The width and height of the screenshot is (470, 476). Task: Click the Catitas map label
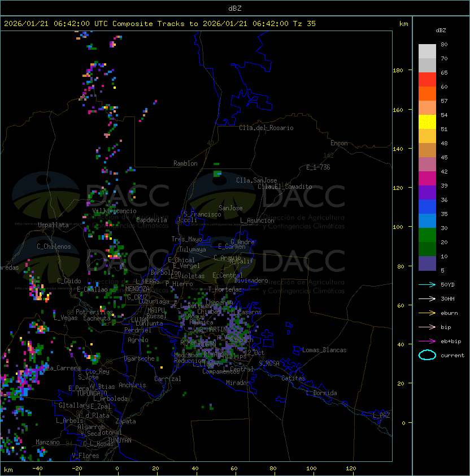click(293, 378)
